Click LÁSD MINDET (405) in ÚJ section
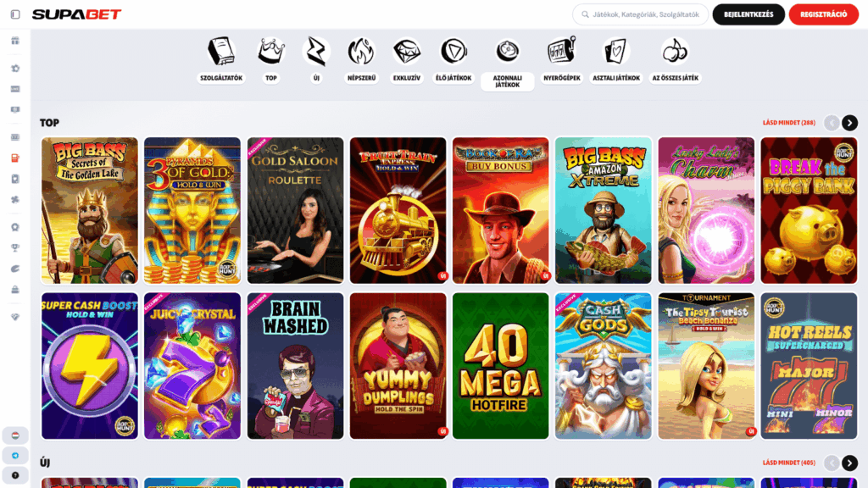Screen dimensions: 868x488 (x=789, y=463)
